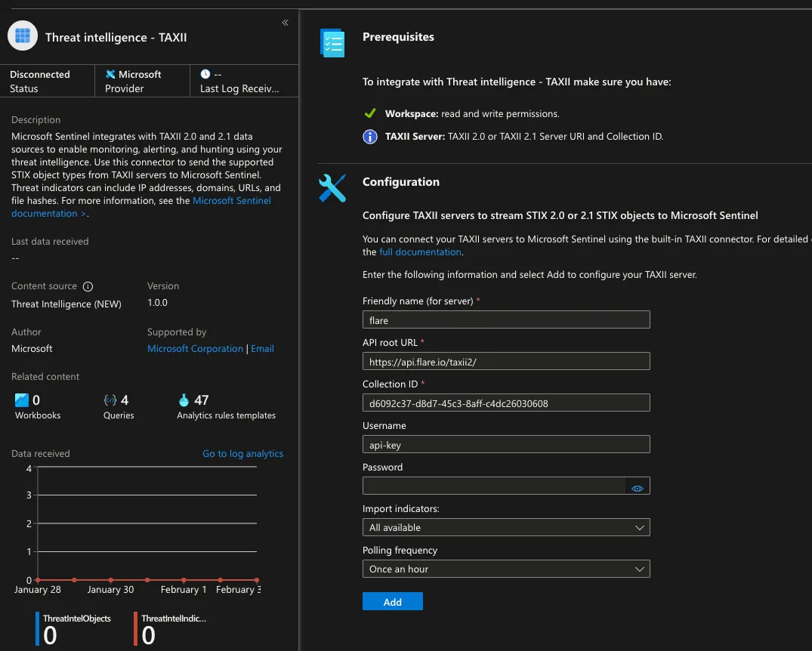Click the February 1 chart axis label
Viewport: 812px width, 651px height.
coord(184,589)
